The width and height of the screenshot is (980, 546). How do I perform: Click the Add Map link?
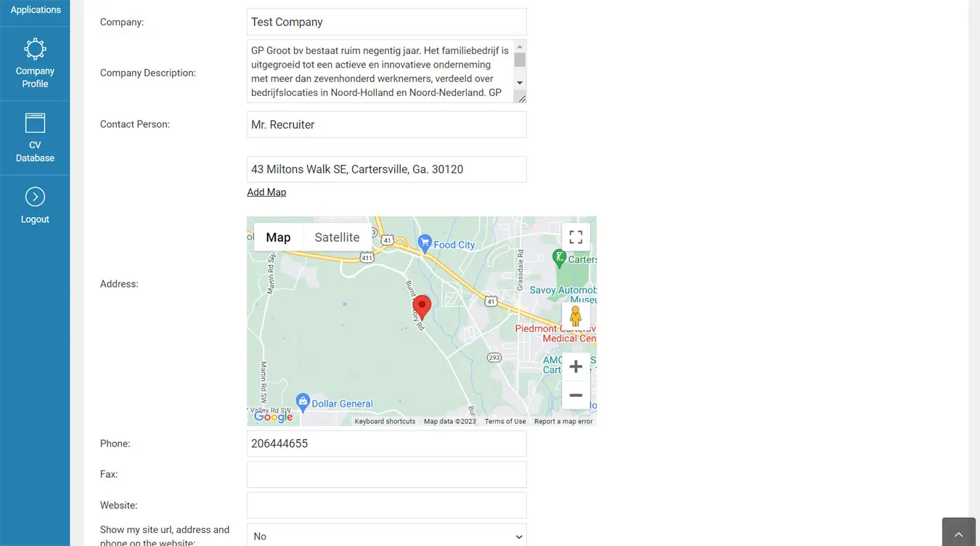[x=266, y=192]
